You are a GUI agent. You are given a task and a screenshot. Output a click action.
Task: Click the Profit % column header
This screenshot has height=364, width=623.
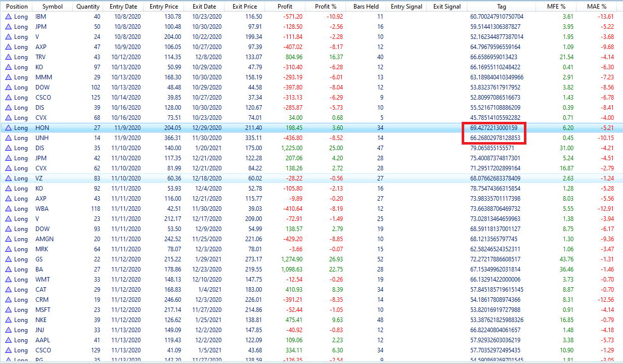(x=326, y=7)
